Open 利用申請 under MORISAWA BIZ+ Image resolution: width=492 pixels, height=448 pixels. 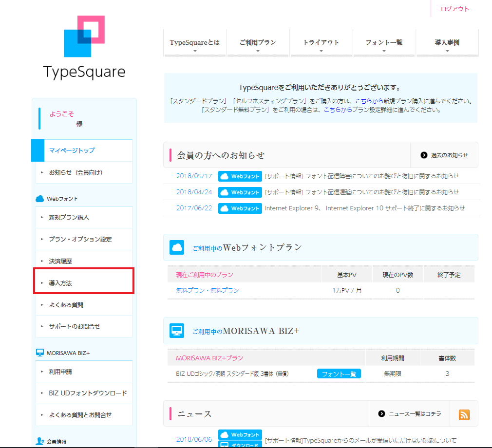coord(84,372)
